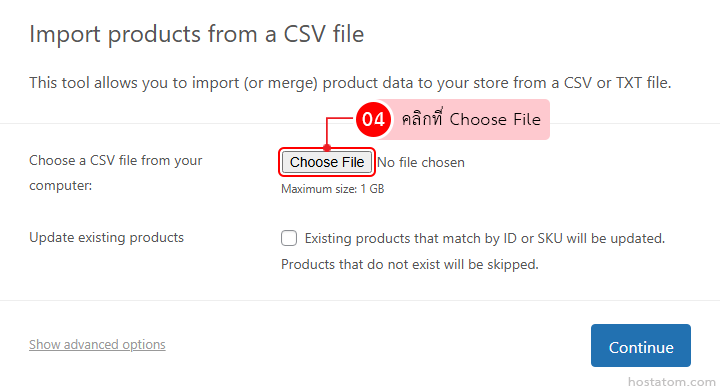Click the 'Update existing products' row label
The width and height of the screenshot is (720, 390).
pos(107,237)
